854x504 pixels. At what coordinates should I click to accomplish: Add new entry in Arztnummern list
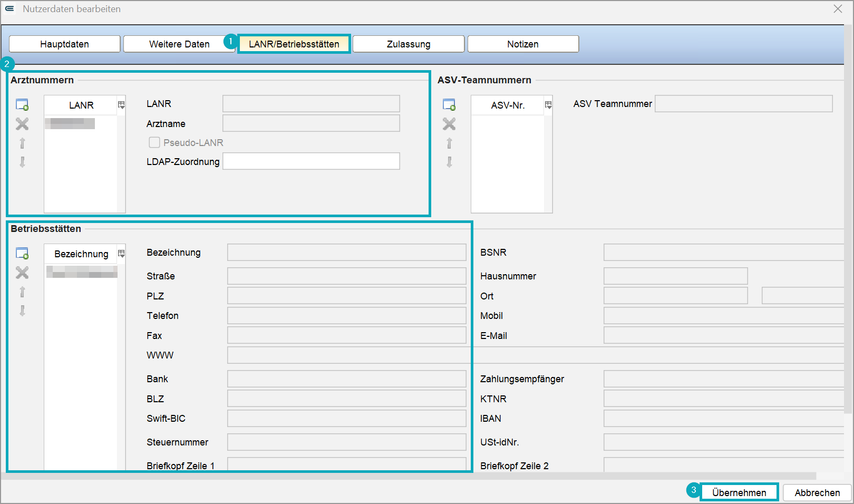pos(22,104)
